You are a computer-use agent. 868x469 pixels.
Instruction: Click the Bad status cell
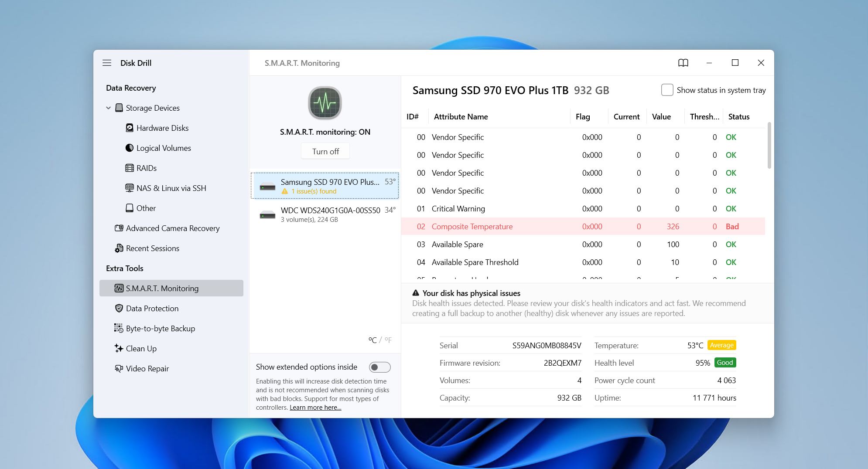[732, 226]
